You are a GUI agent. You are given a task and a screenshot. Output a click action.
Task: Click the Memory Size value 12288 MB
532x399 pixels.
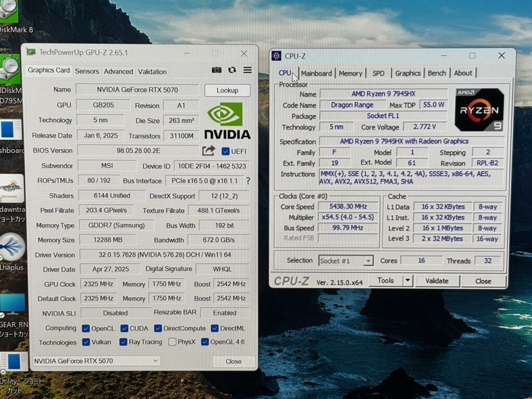108,240
